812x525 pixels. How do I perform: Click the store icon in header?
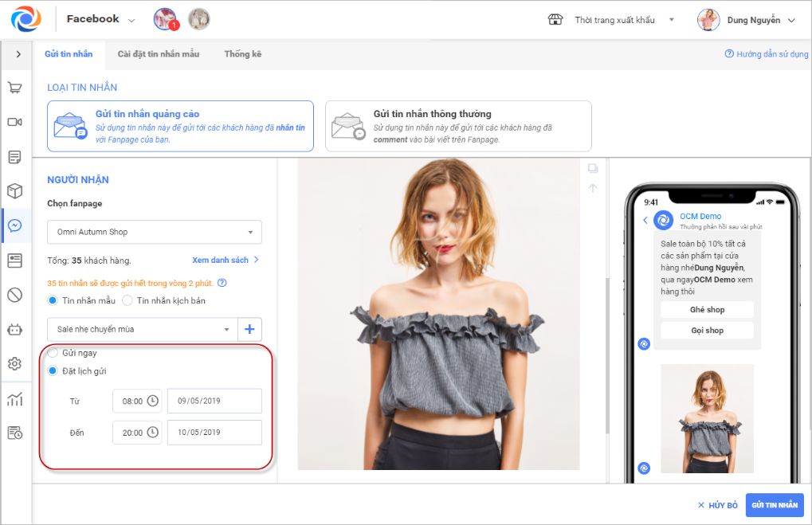click(555, 20)
